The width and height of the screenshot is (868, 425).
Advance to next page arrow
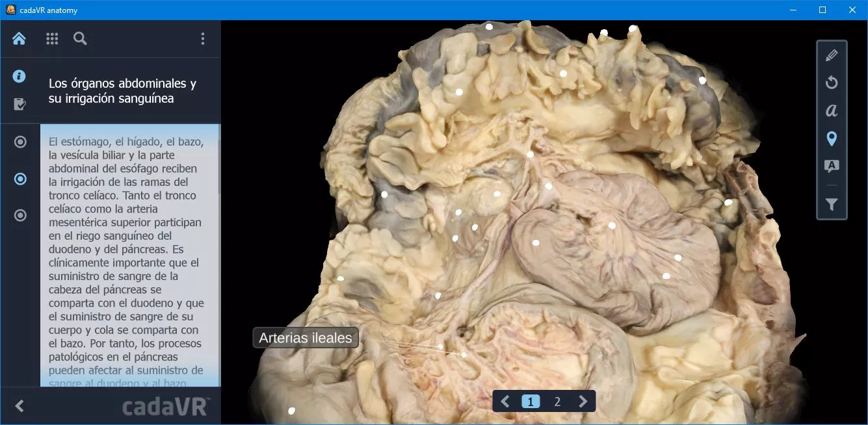(583, 402)
